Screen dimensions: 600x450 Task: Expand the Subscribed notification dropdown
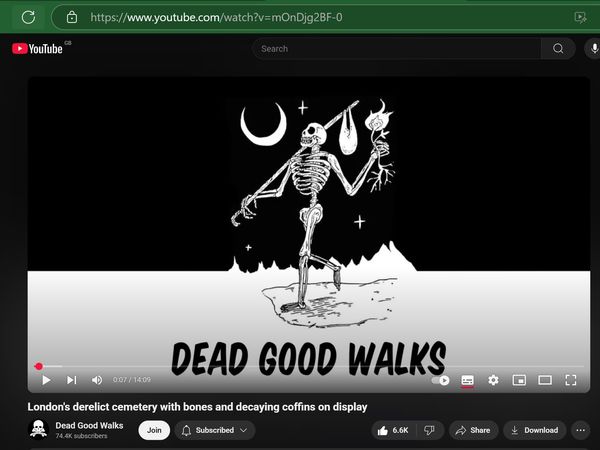(x=215, y=430)
